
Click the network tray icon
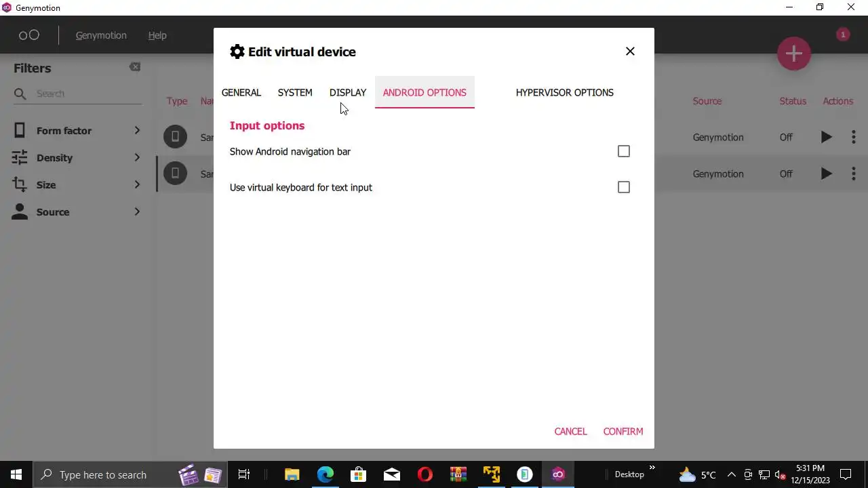click(x=764, y=474)
